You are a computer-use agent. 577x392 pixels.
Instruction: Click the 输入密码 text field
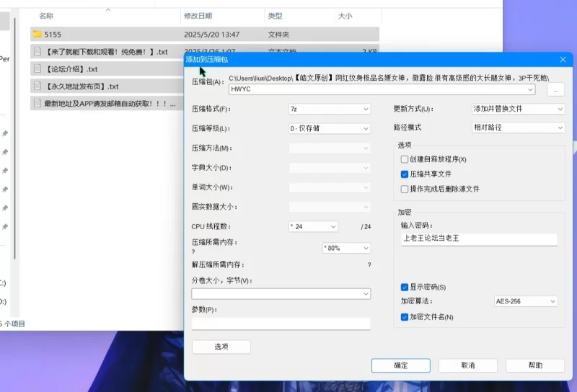[479, 240]
